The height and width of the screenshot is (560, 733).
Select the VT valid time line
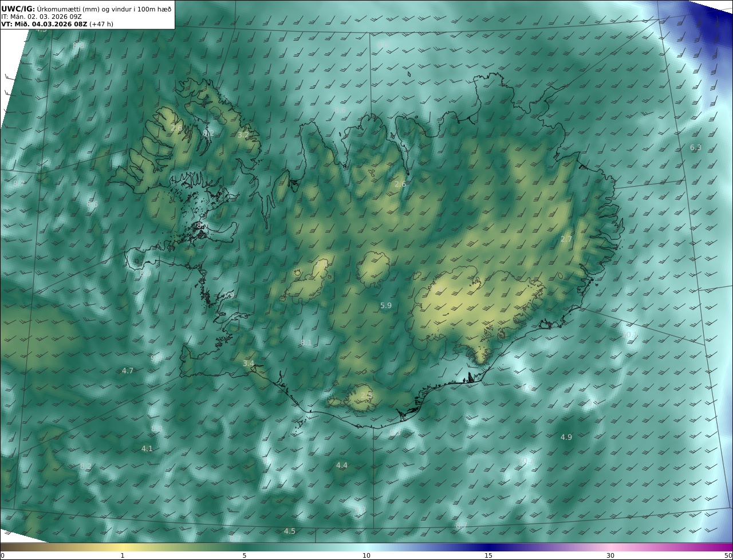coord(57,24)
